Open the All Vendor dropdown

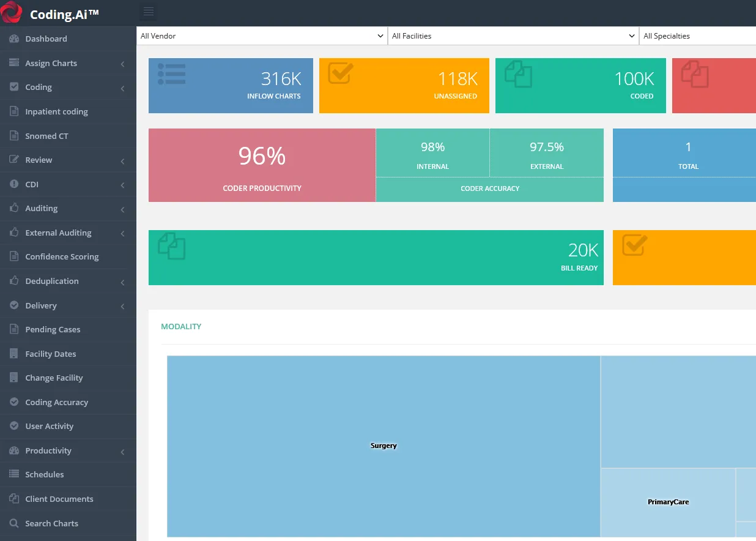(x=262, y=36)
